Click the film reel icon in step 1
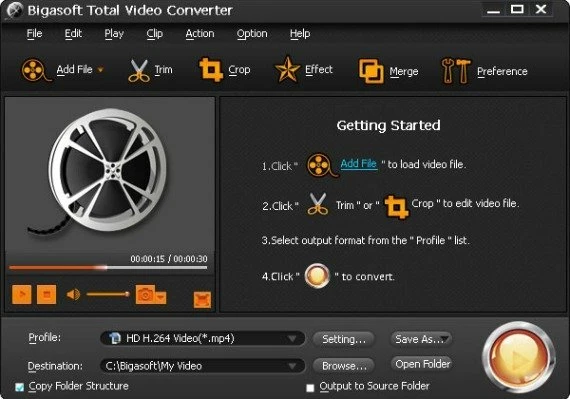 (x=322, y=165)
